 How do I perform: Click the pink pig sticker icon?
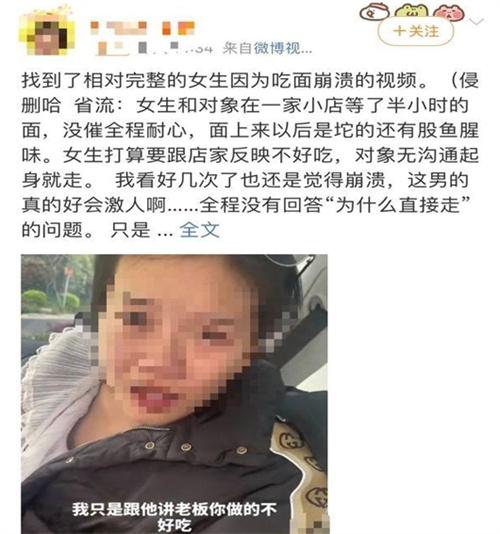449,13
